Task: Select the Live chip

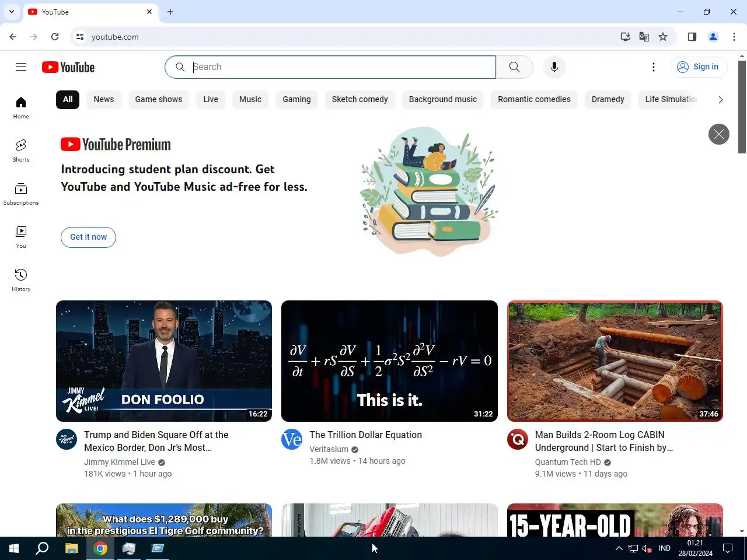Action: pyautogui.click(x=211, y=99)
